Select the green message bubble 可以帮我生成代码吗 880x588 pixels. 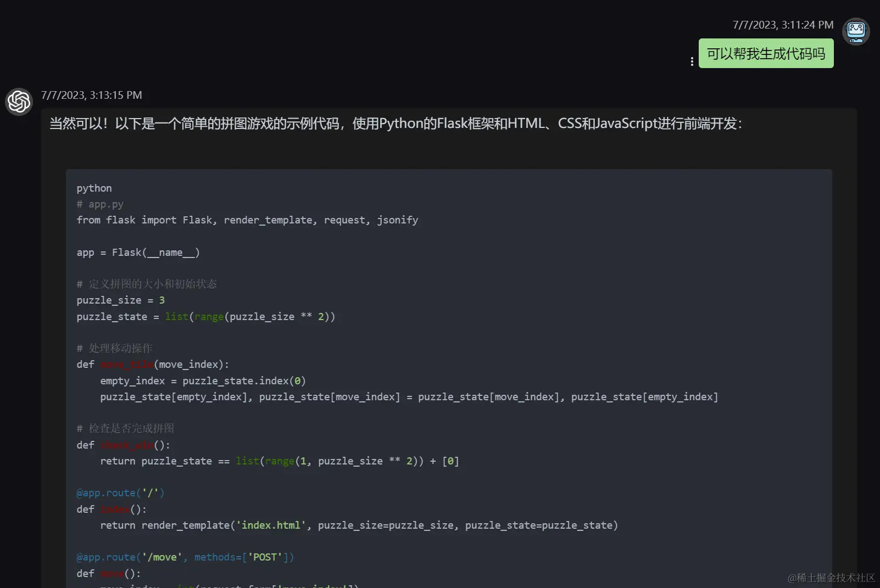(x=766, y=53)
